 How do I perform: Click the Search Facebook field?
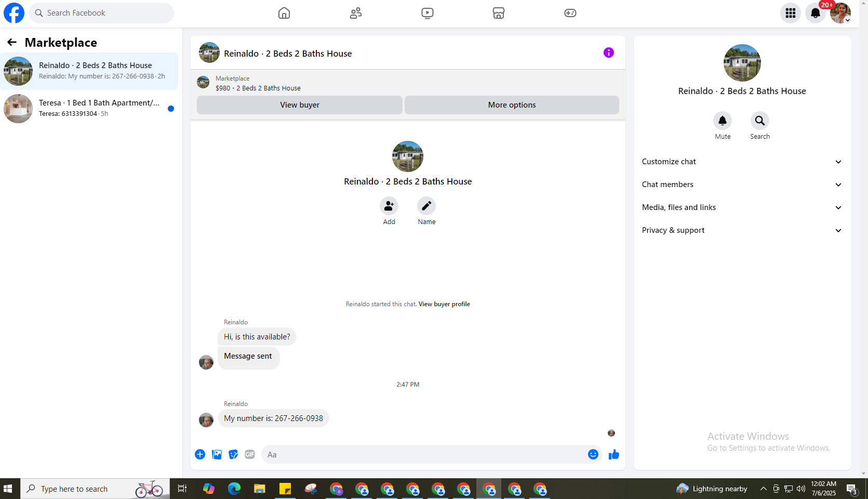101,13
